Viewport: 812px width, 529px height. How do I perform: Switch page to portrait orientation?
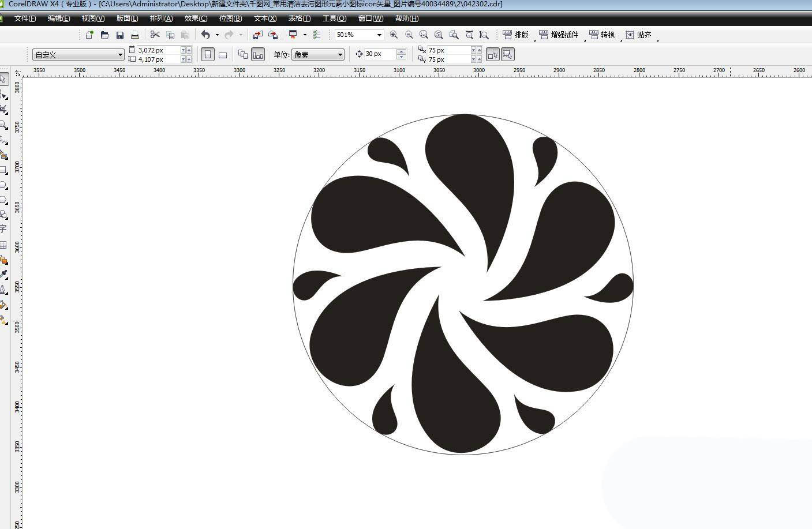[x=208, y=55]
